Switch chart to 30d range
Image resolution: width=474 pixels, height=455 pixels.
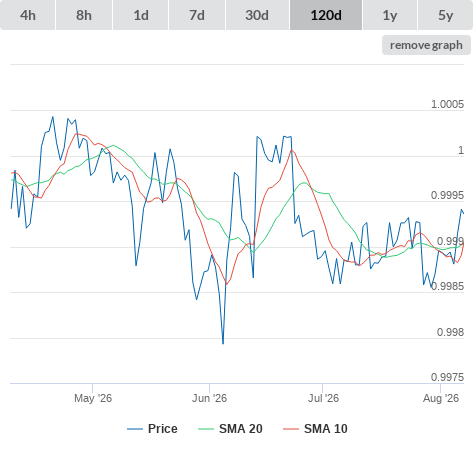point(257,15)
